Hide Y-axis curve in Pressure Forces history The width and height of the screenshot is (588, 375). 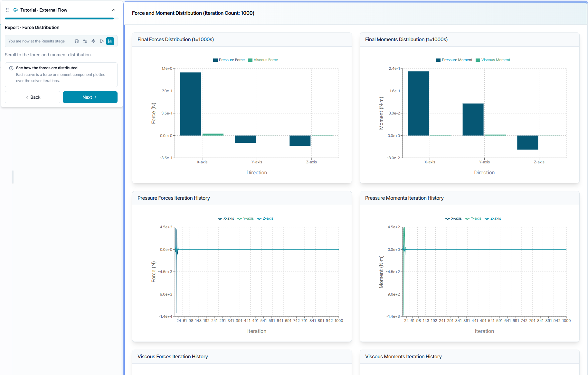246,218
